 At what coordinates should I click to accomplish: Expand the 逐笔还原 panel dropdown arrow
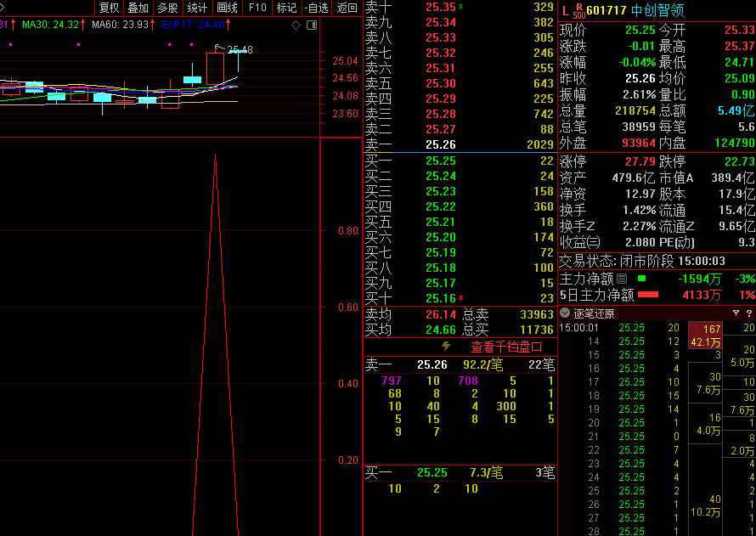point(565,313)
